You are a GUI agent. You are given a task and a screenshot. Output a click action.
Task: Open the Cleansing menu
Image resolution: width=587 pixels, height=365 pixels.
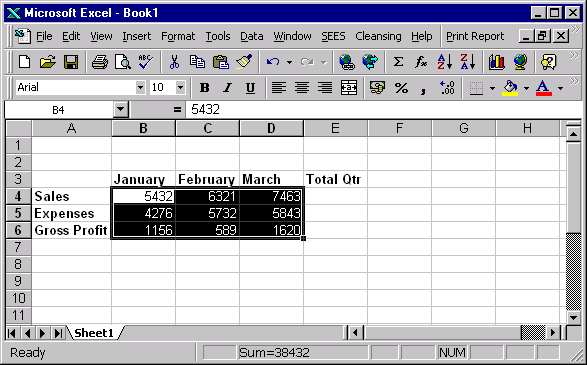point(378,36)
